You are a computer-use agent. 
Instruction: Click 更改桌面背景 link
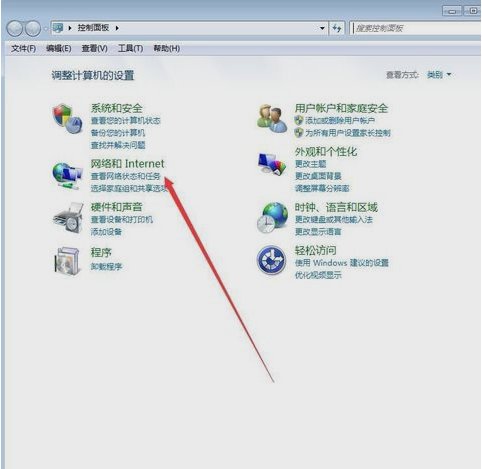pos(318,176)
